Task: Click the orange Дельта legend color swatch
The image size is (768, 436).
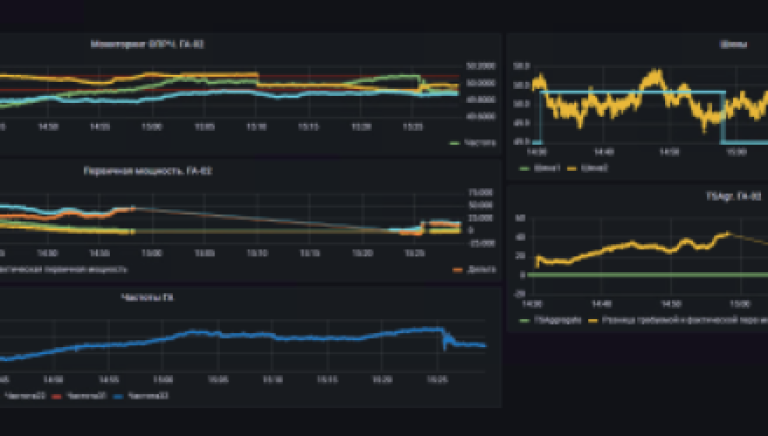Action: pos(457,269)
